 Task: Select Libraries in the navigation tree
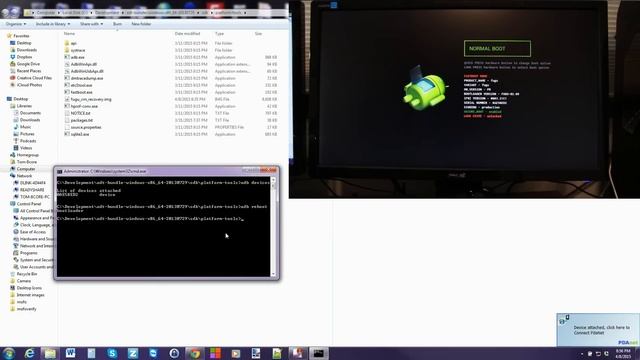(x=24, y=106)
